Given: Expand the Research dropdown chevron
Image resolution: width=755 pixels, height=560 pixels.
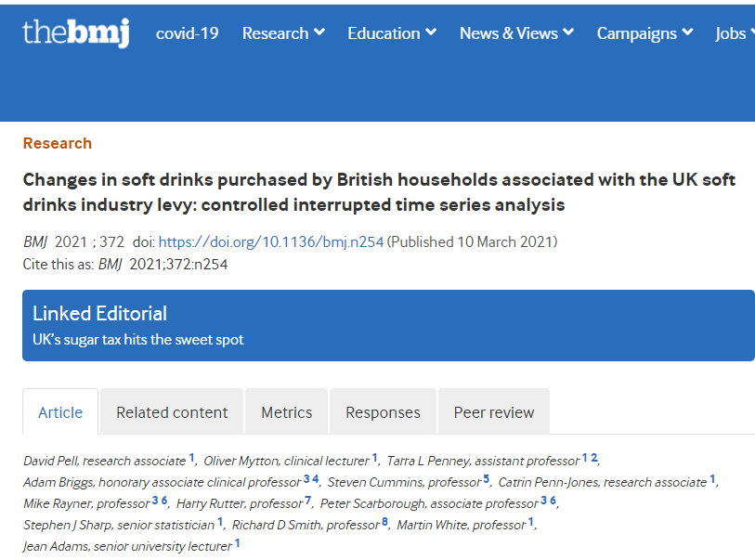Looking at the screenshot, I should pos(319,33).
